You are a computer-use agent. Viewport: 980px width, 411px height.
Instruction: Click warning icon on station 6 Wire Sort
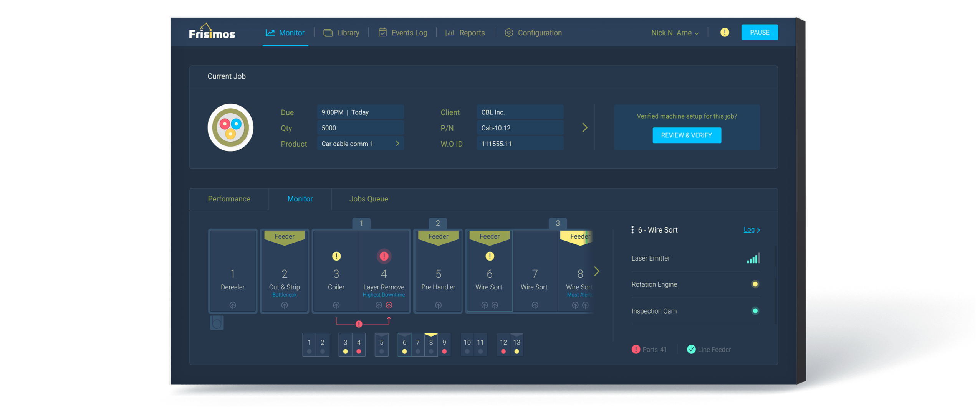click(490, 256)
